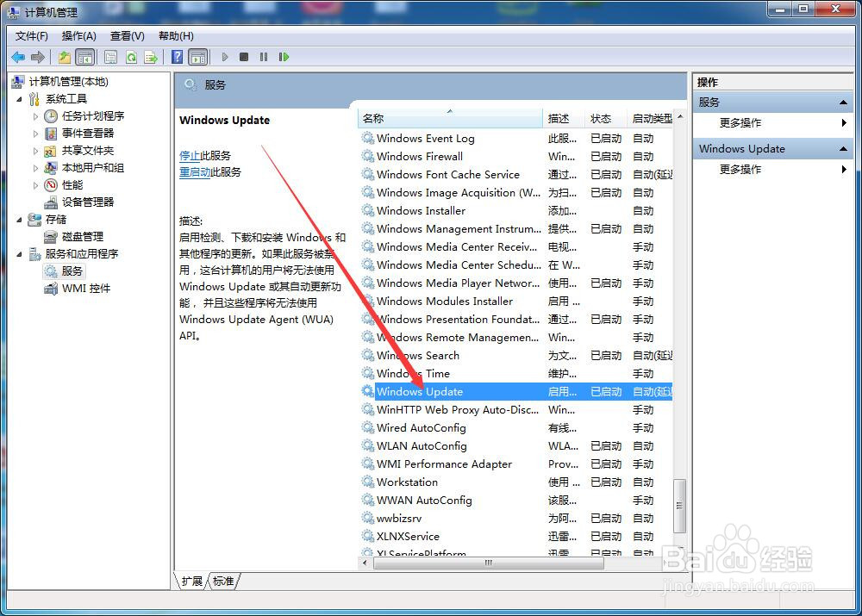The width and height of the screenshot is (862, 616).
Task: Select the WLAN AutoConfig service row
Action: coord(515,446)
